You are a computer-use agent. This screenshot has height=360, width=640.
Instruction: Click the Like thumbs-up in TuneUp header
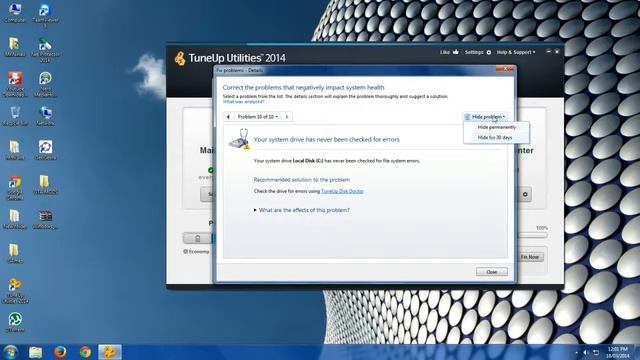pos(449,52)
